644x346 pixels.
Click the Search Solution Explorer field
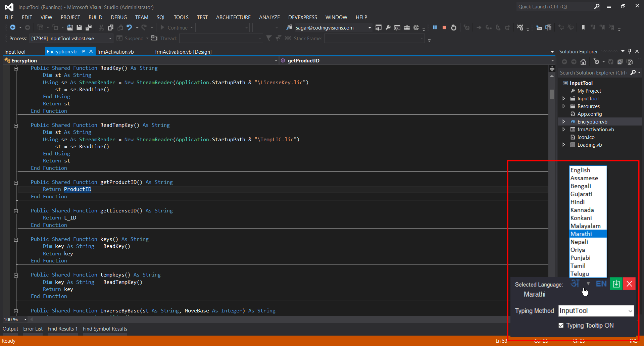point(593,73)
